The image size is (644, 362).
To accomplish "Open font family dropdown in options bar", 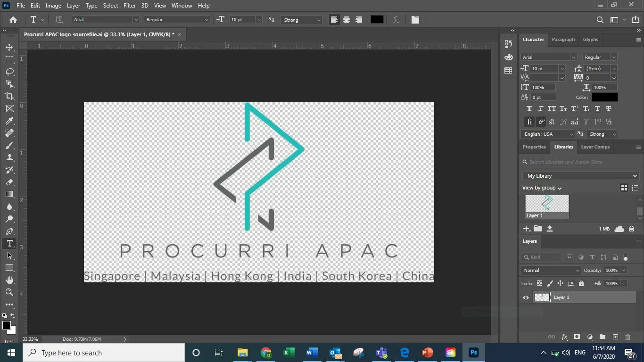I will click(136, 20).
